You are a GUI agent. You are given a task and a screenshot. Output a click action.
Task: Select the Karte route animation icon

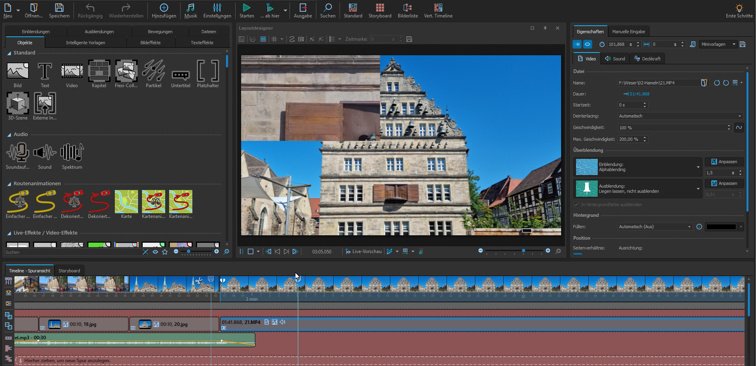(126, 202)
